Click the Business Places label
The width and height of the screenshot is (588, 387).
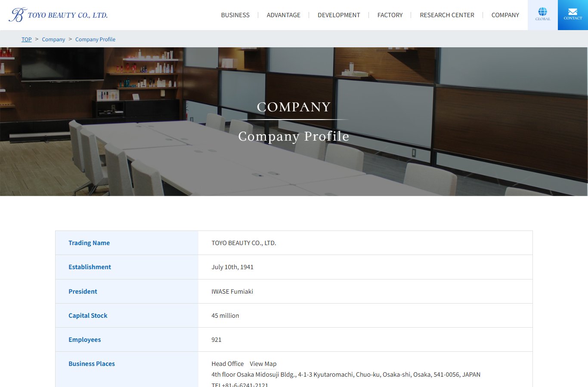tap(92, 364)
